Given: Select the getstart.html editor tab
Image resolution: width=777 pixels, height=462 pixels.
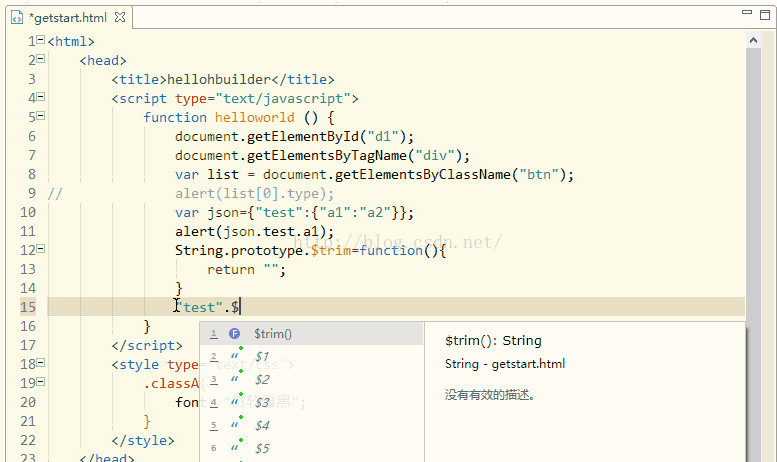Looking at the screenshot, I should click(x=68, y=18).
